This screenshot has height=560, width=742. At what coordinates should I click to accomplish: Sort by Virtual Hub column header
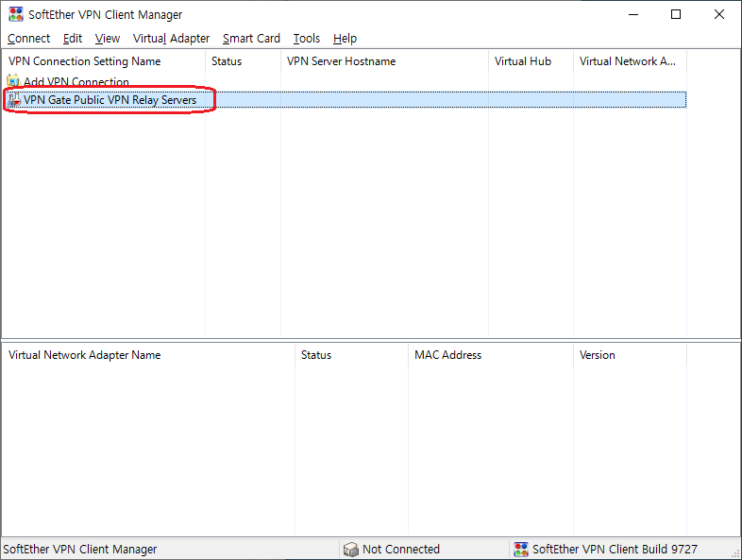pos(531,61)
